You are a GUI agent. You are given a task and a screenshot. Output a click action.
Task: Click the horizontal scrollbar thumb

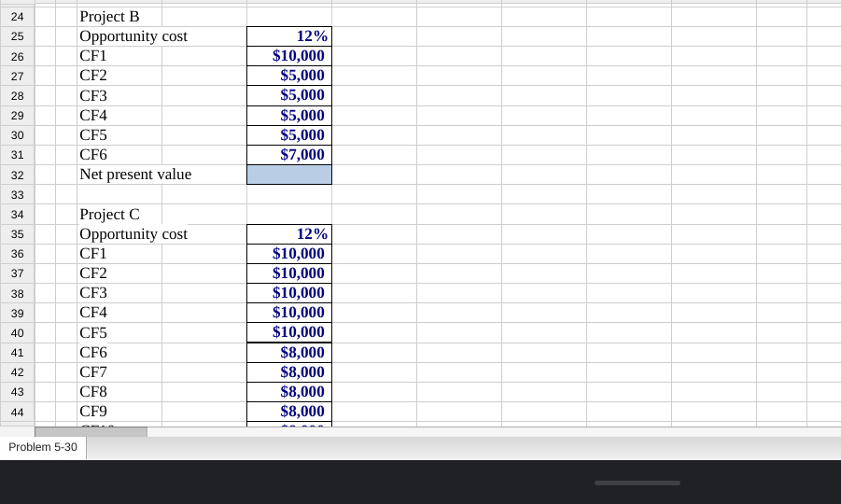click(x=91, y=431)
